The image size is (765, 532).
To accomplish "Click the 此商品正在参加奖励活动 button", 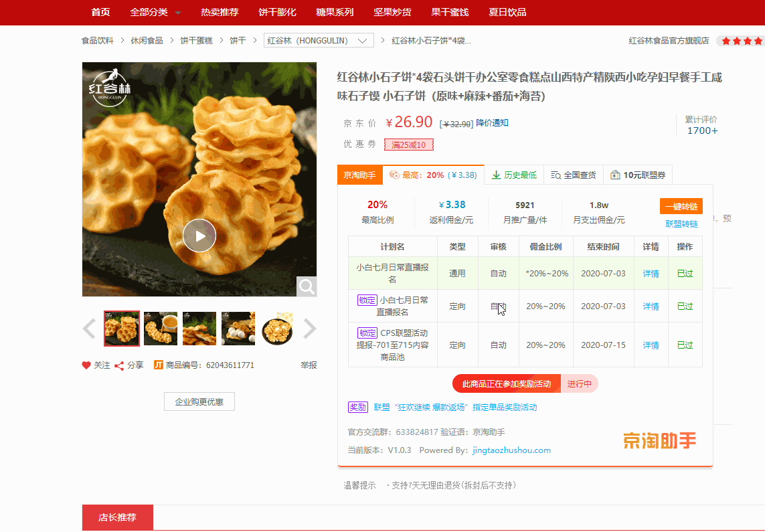I will (507, 383).
